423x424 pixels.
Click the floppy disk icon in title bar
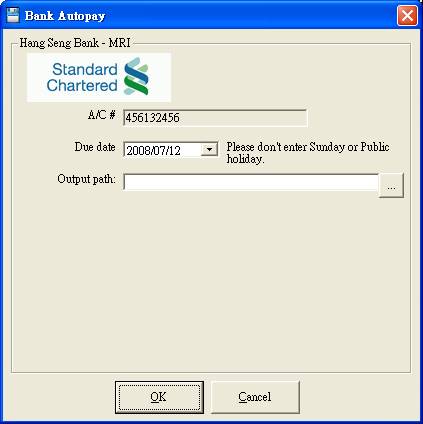(x=13, y=16)
